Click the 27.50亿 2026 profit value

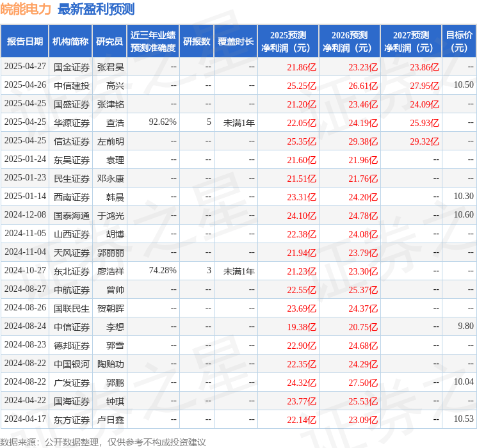(363, 383)
